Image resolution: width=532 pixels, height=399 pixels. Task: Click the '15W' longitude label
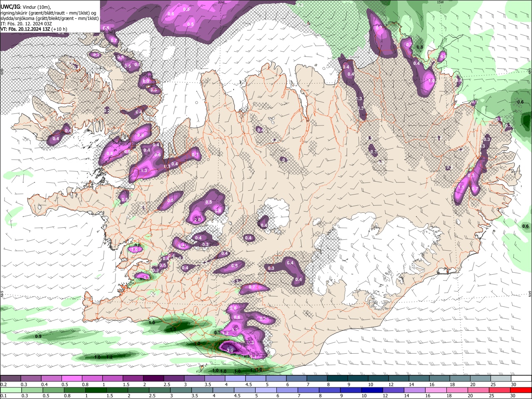(440, 2)
